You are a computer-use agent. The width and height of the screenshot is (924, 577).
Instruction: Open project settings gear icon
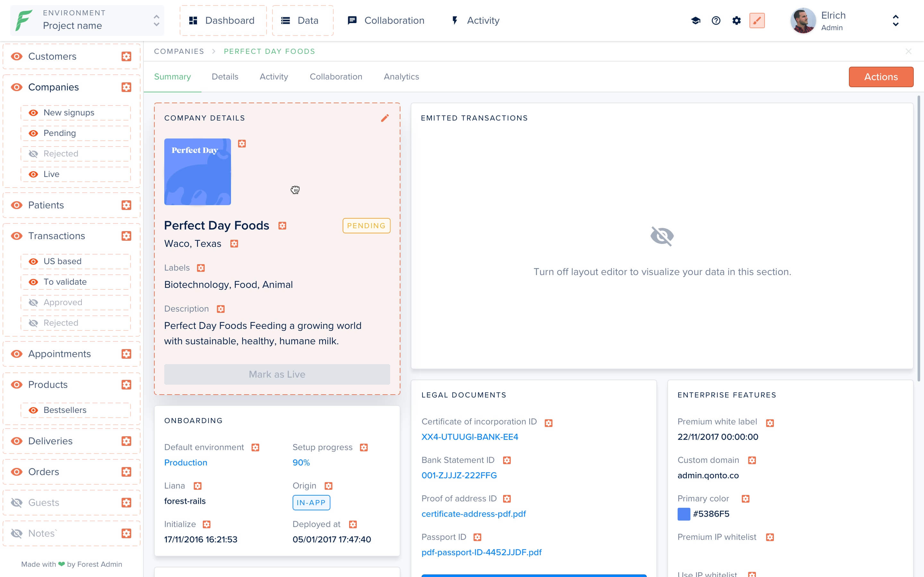[736, 21]
